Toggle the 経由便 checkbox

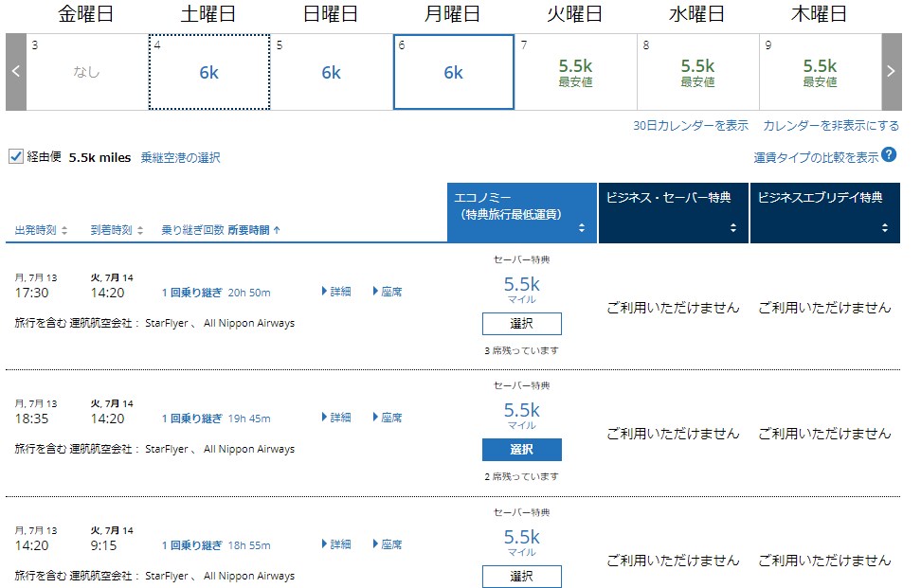[x=16, y=156]
